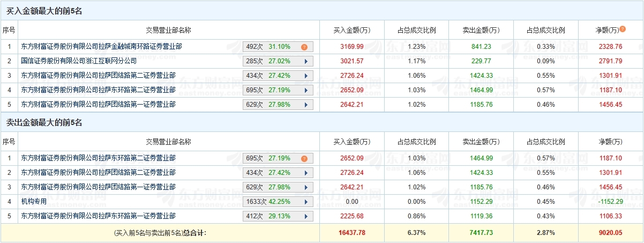Click the blue arrow icon beside 285次 27.02%
This screenshot has height=243, width=644.
click(x=306, y=62)
